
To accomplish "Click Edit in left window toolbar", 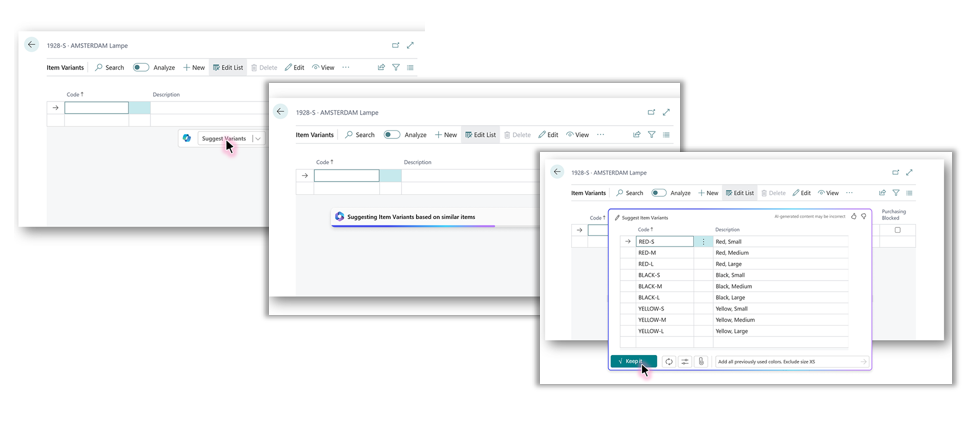I will coord(295,67).
